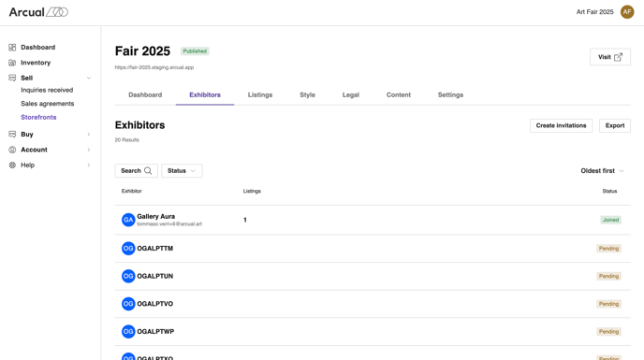Click the Pending badge for OGALPTUN
This screenshot has width=644, height=360.
click(x=608, y=276)
